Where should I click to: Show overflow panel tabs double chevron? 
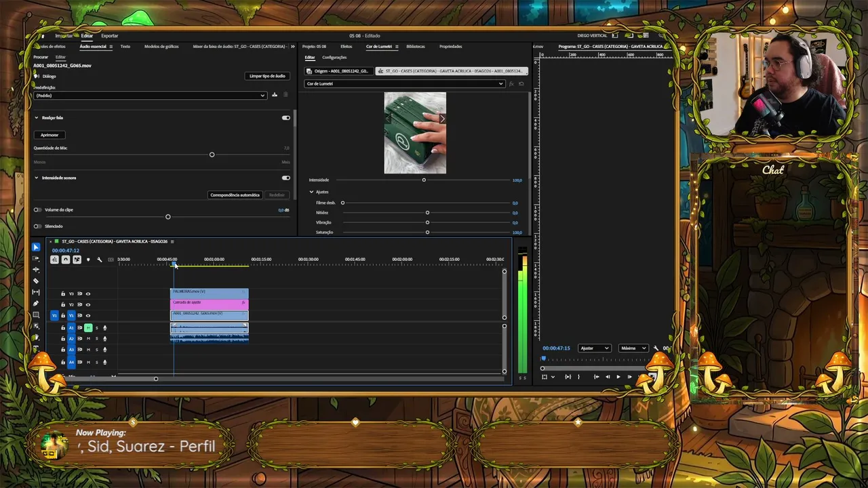coord(293,47)
